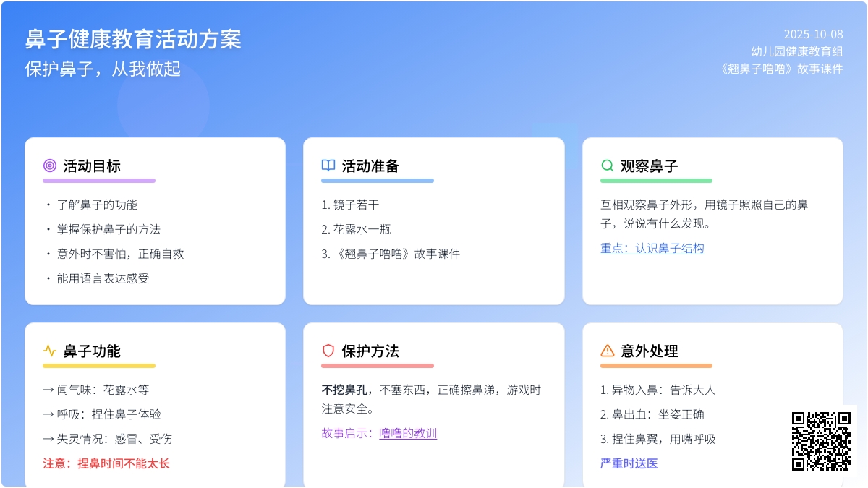The image size is (868, 488).
Task: Click the target icon beside 活动目标
Action: [x=49, y=166]
